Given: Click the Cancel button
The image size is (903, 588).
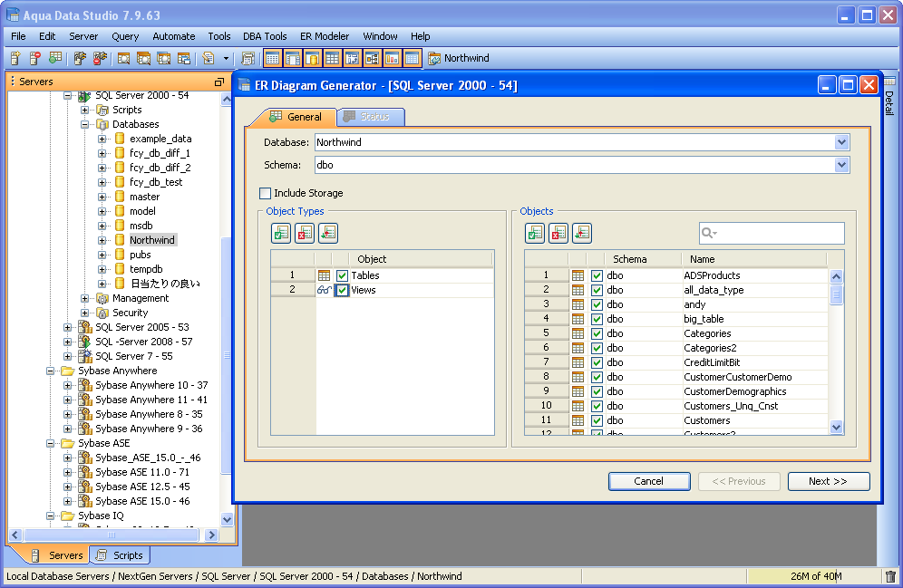Looking at the screenshot, I should coord(649,481).
